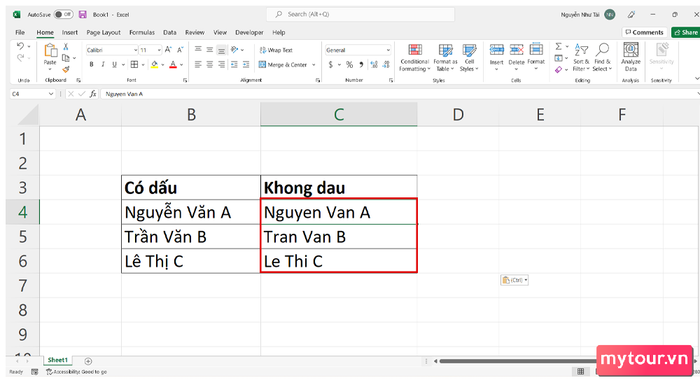Click the Name Box showing C4
700x385 pixels.
click(32, 94)
